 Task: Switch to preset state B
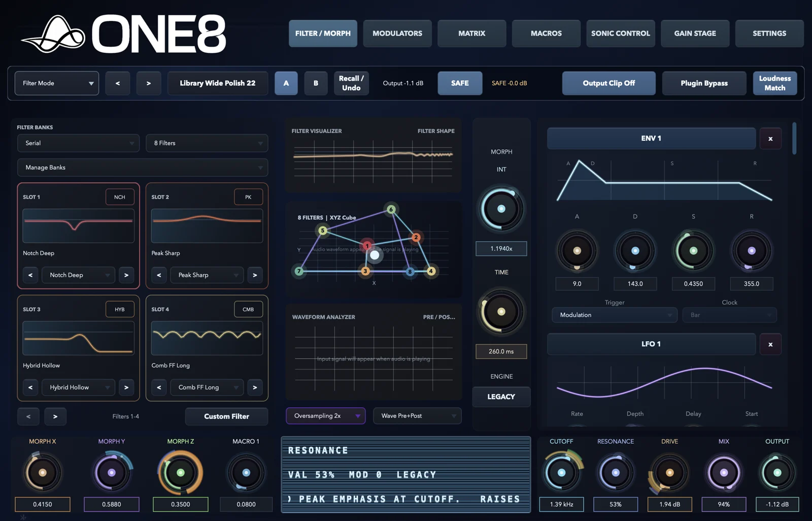pos(316,83)
